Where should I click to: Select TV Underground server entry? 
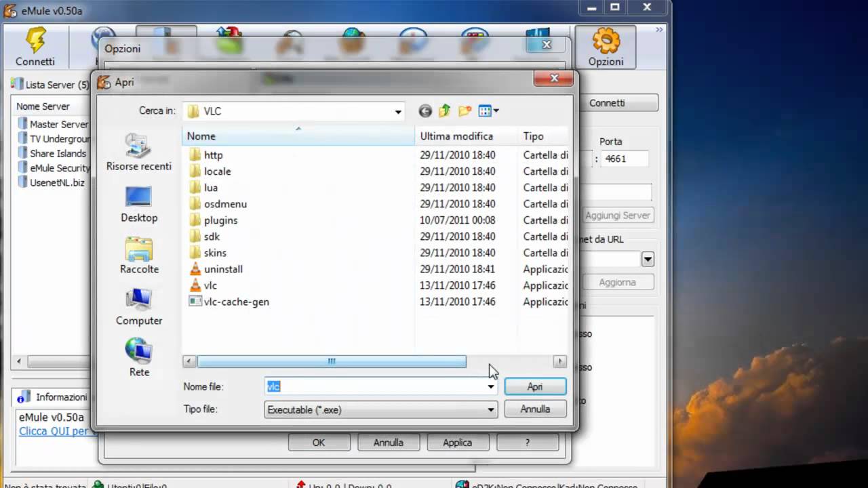point(54,139)
